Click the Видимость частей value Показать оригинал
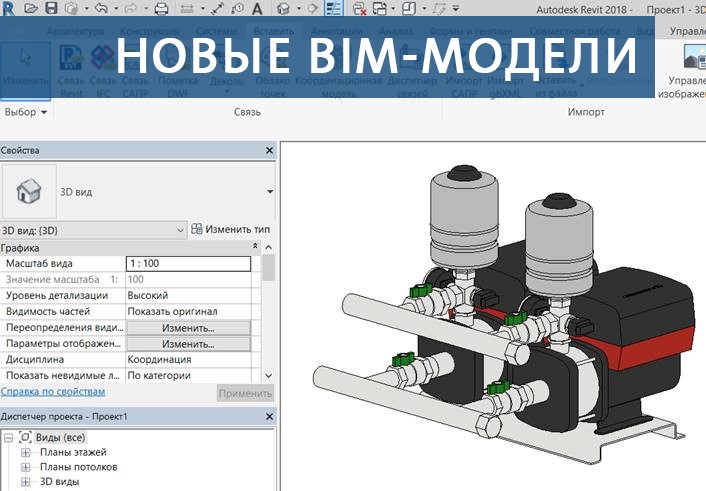 pos(188,311)
